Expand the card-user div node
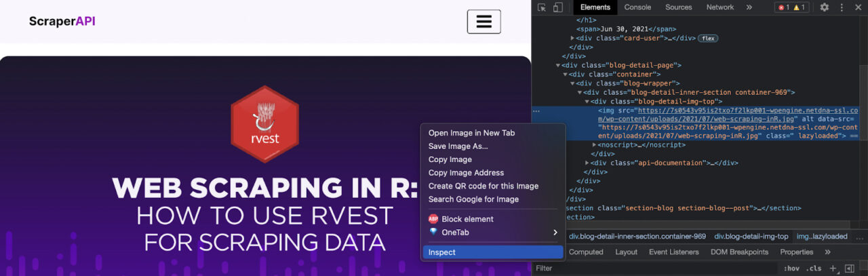The width and height of the screenshot is (868, 276). click(573, 38)
